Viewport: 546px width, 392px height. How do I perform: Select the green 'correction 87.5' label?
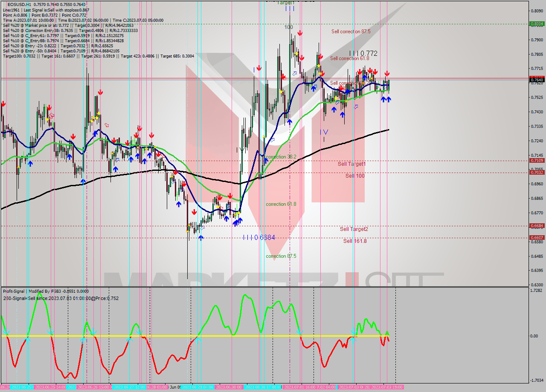click(281, 256)
